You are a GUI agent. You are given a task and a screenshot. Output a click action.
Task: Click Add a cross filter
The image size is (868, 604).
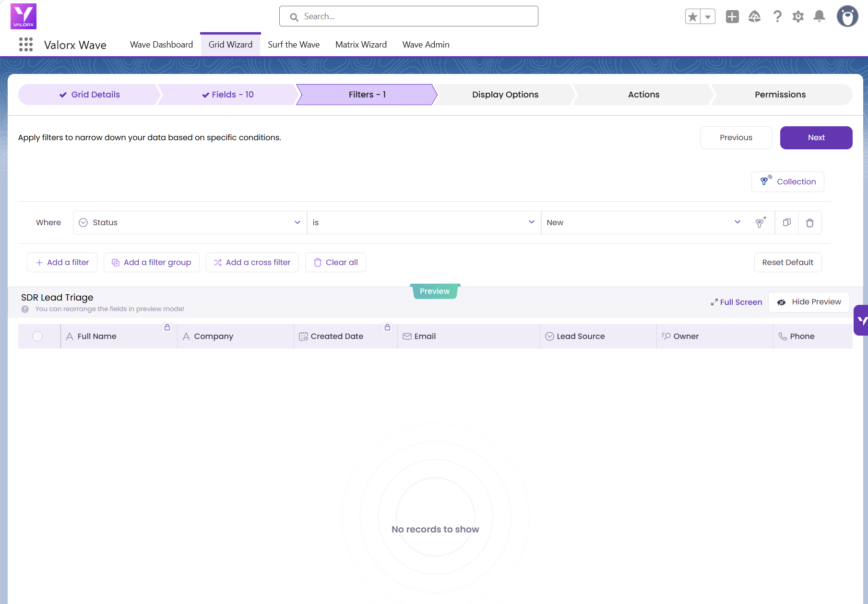(252, 263)
